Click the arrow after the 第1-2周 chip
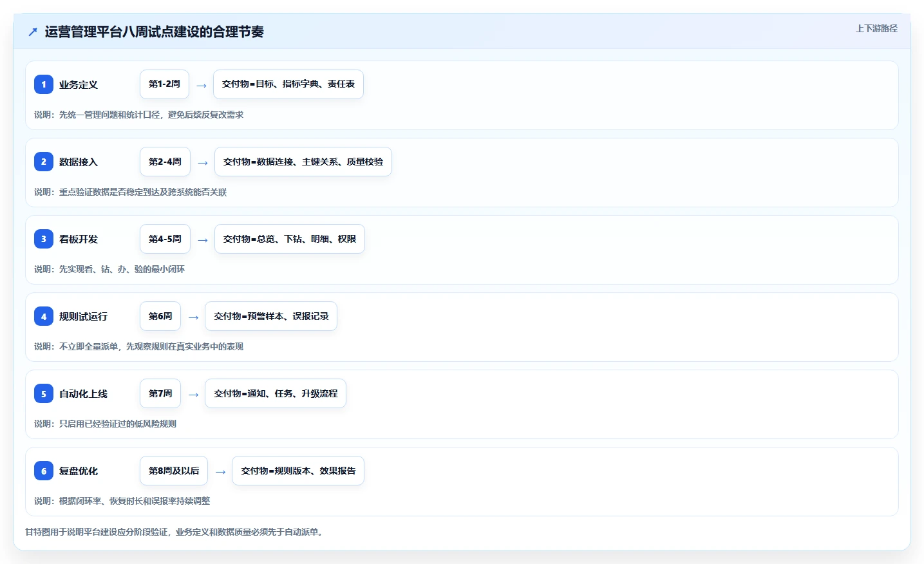The image size is (924, 564). coord(202,86)
